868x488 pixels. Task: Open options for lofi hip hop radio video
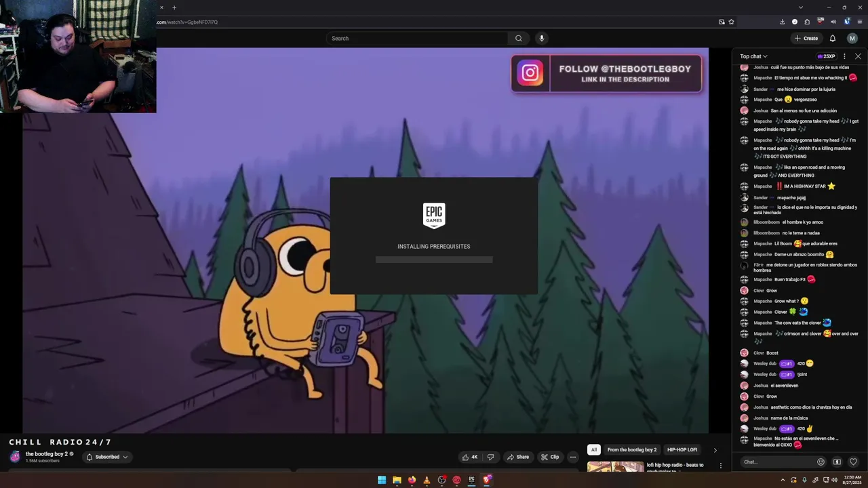coord(721,466)
